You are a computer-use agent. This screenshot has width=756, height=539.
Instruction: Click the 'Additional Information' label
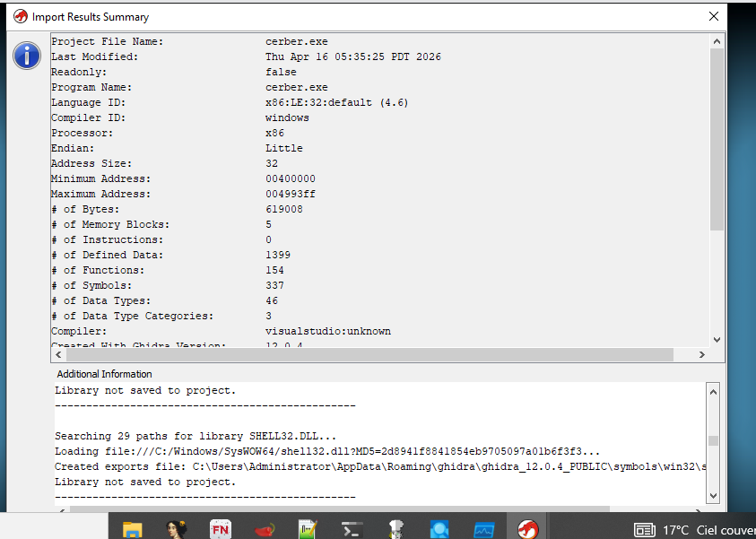point(104,374)
